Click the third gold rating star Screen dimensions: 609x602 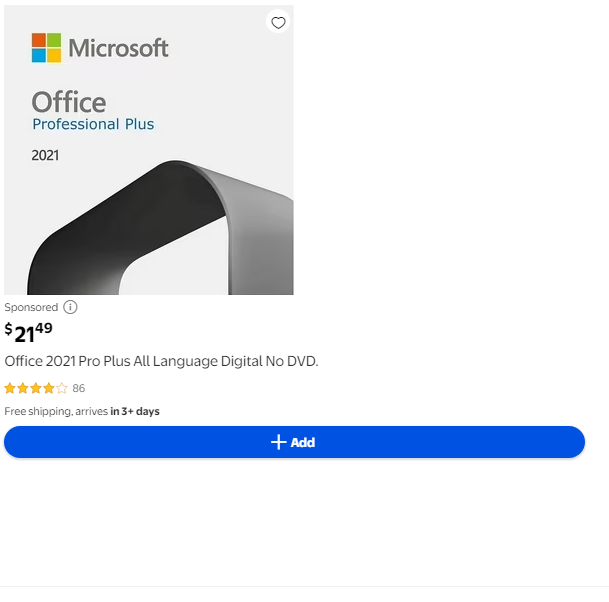[36, 388]
